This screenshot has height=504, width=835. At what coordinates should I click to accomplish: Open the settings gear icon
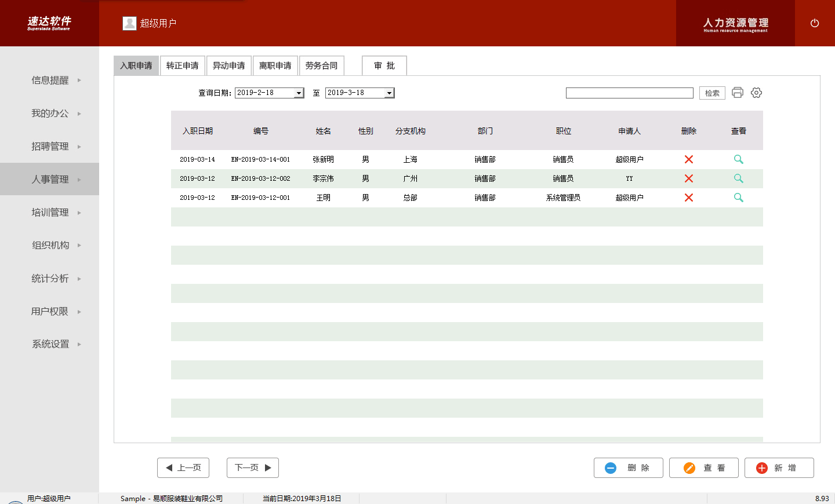point(756,93)
